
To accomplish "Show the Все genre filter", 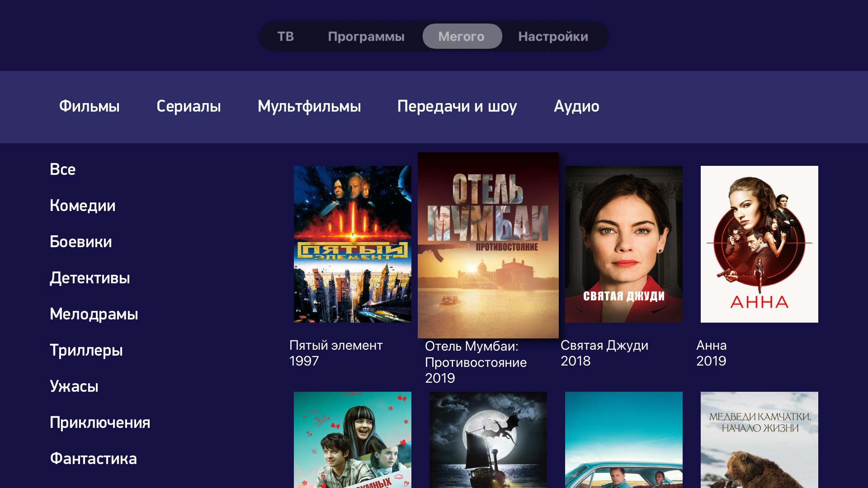I will (63, 169).
